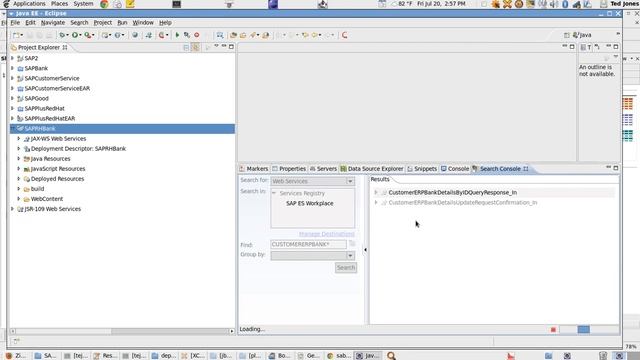Click Collapse All in Project Explorer
This screenshot has height=360, width=640.
(186, 47)
